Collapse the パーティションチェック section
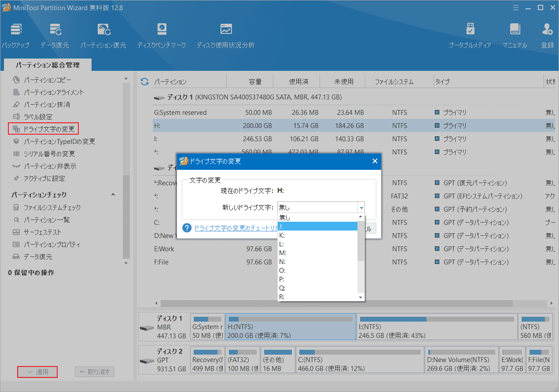The height and width of the screenshot is (392, 559). 113,194
